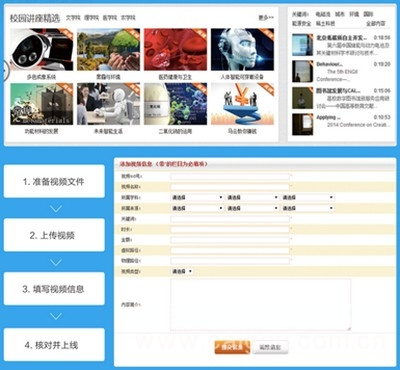Click the 全部内容 keyword link

pos(376,24)
